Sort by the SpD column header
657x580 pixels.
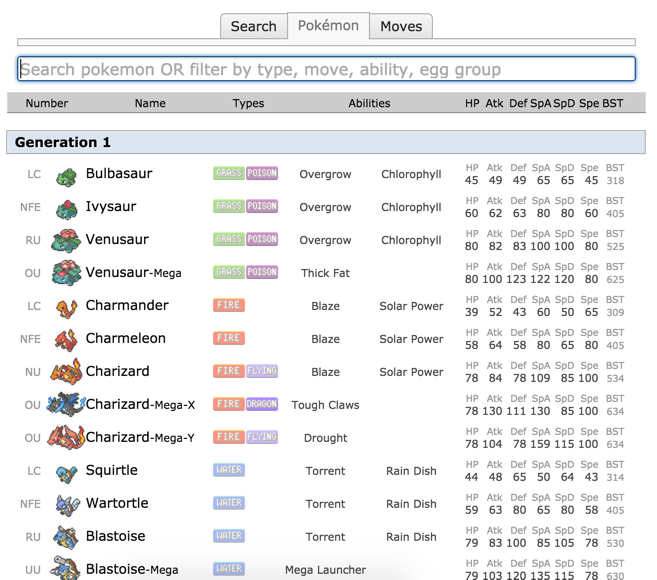pos(564,103)
